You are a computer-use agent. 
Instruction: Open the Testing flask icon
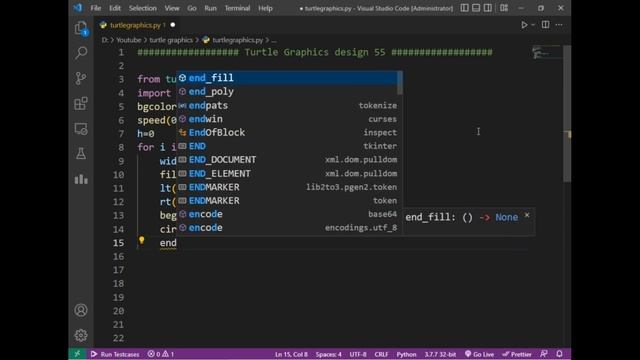81,154
